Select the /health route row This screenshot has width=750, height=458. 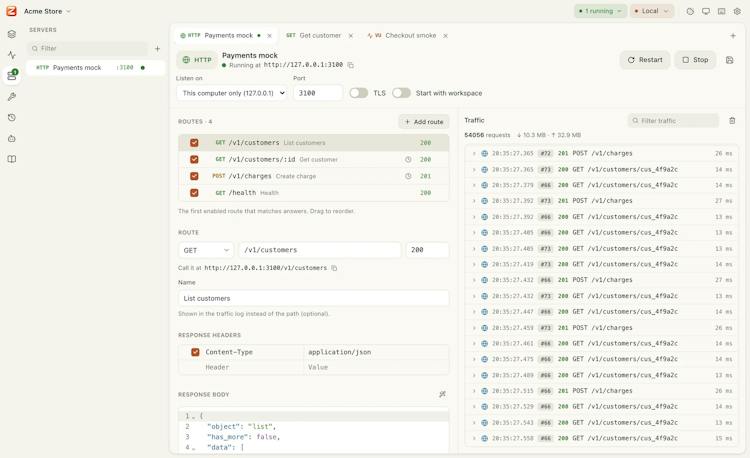click(x=314, y=193)
